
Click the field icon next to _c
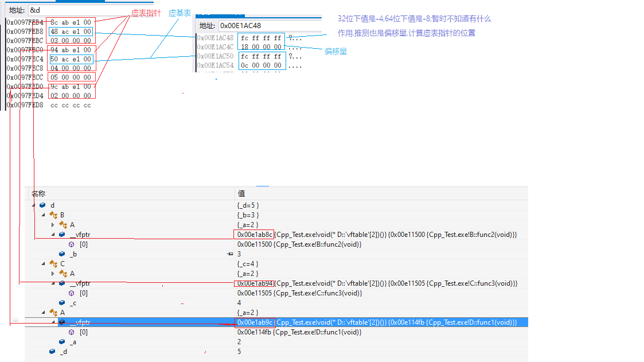pos(62,303)
